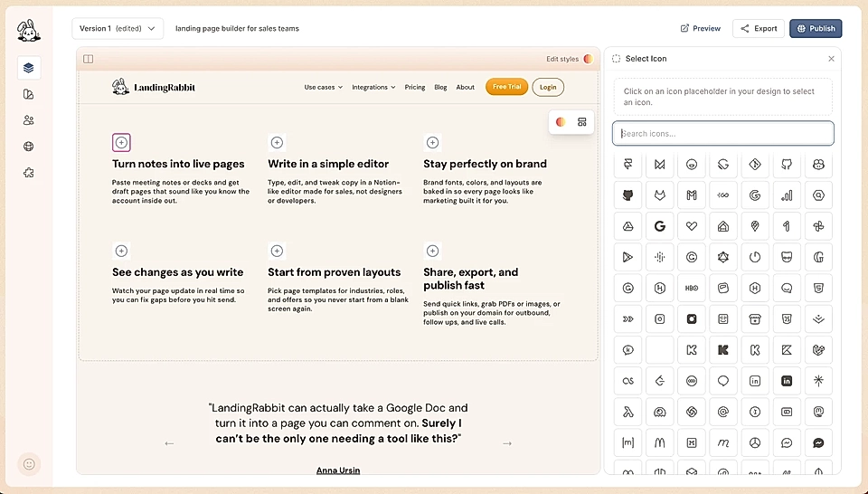Screen dimensions: 868x494
Task: Toggle the canvas side panel icon
Action: tap(88, 59)
